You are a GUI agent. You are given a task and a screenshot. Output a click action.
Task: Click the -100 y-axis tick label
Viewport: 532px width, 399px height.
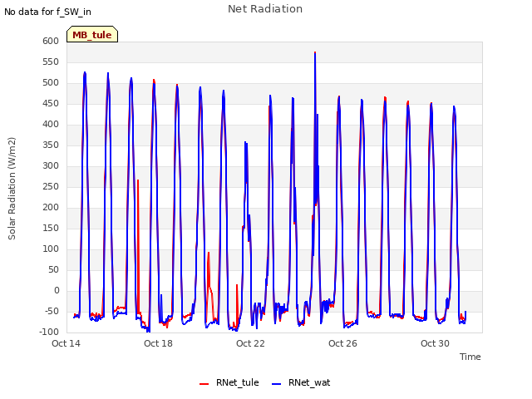click(49, 332)
